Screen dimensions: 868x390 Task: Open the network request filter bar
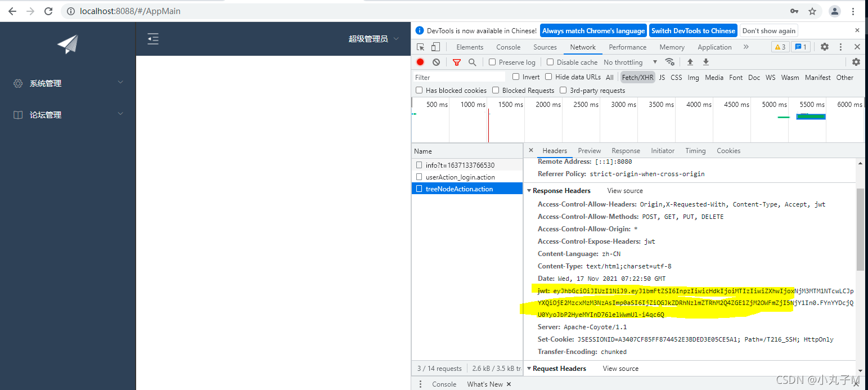coord(456,62)
